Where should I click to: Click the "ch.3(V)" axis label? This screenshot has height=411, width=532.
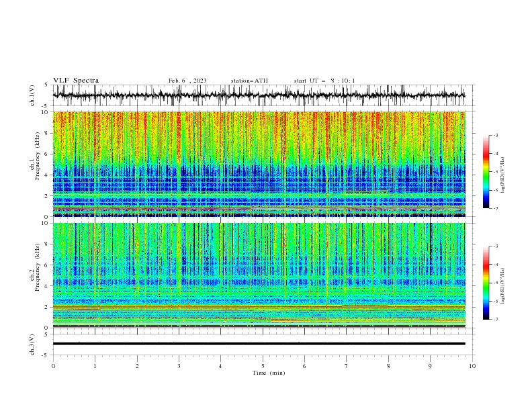pos(32,345)
